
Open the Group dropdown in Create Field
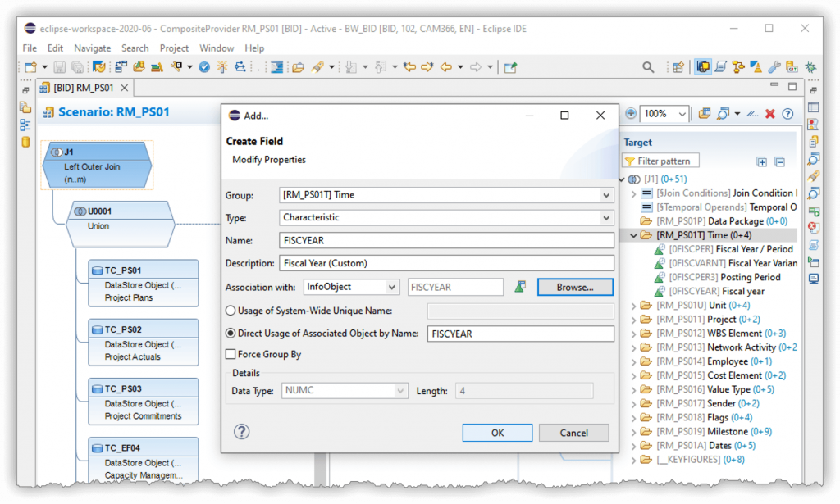click(606, 195)
